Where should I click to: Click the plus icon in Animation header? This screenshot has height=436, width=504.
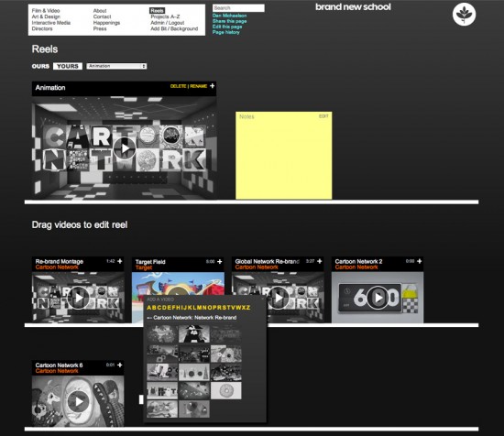(x=213, y=86)
